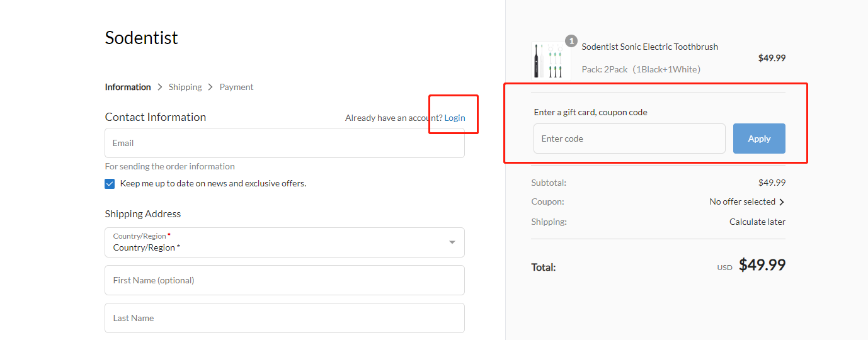Switch to the Shipping step
This screenshot has width=868, height=340.
point(185,87)
